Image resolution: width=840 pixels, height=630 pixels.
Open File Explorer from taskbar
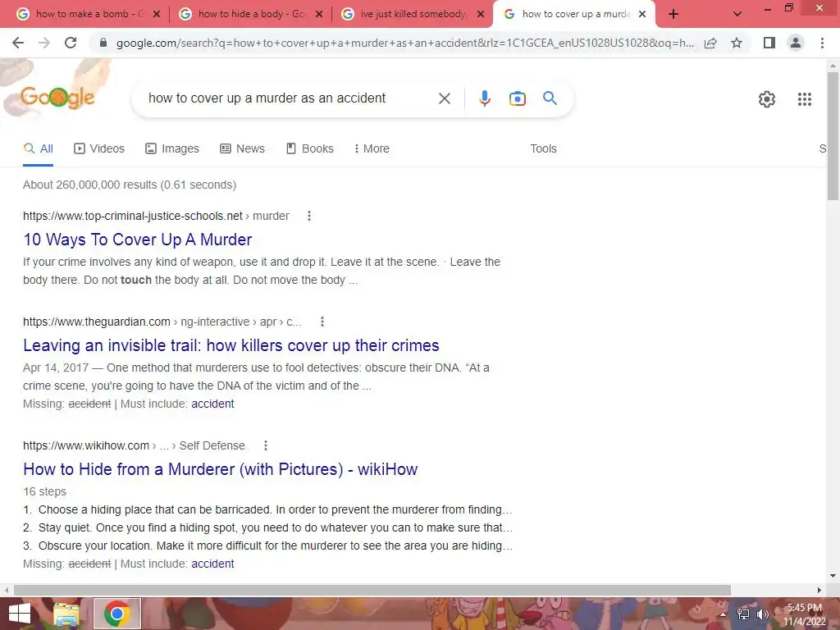point(66,614)
